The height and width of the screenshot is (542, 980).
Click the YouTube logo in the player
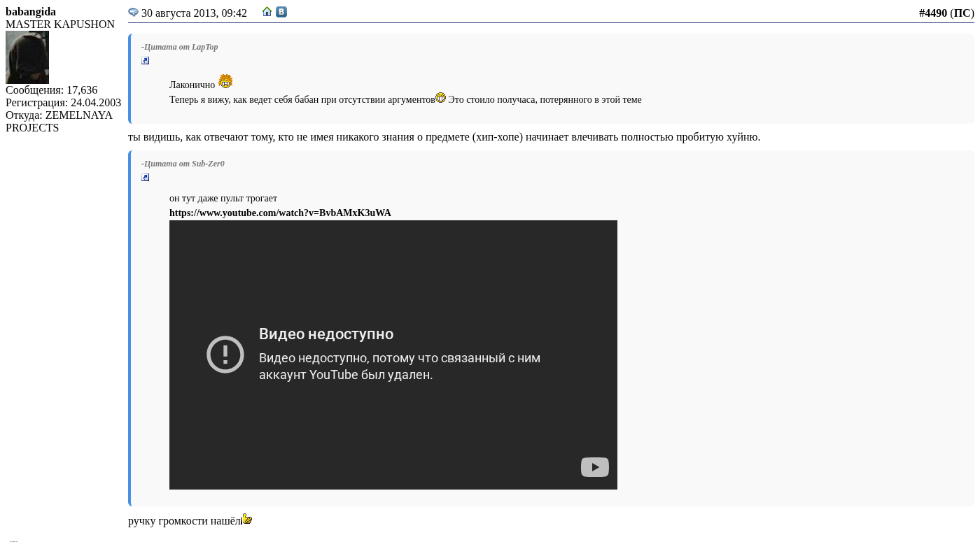(x=594, y=467)
